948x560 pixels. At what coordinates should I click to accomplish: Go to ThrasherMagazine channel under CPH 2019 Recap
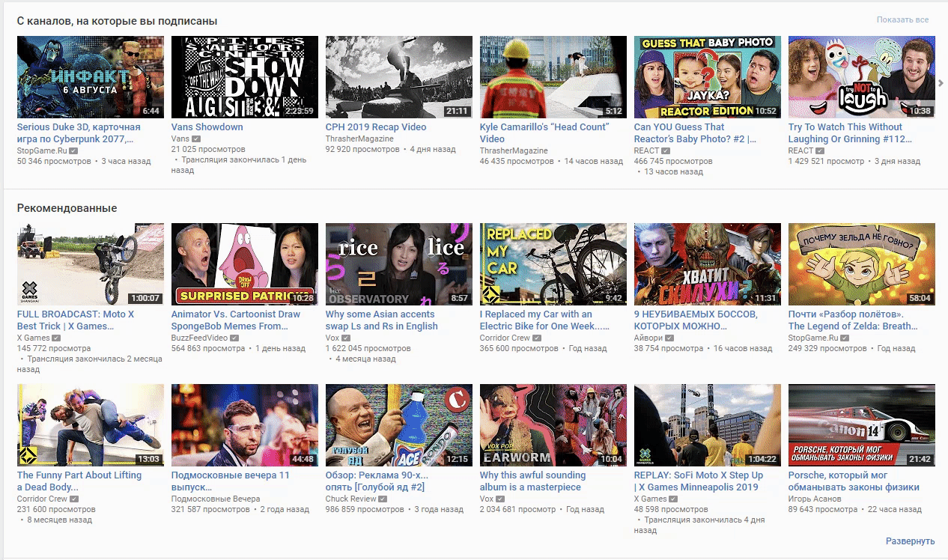tap(359, 139)
